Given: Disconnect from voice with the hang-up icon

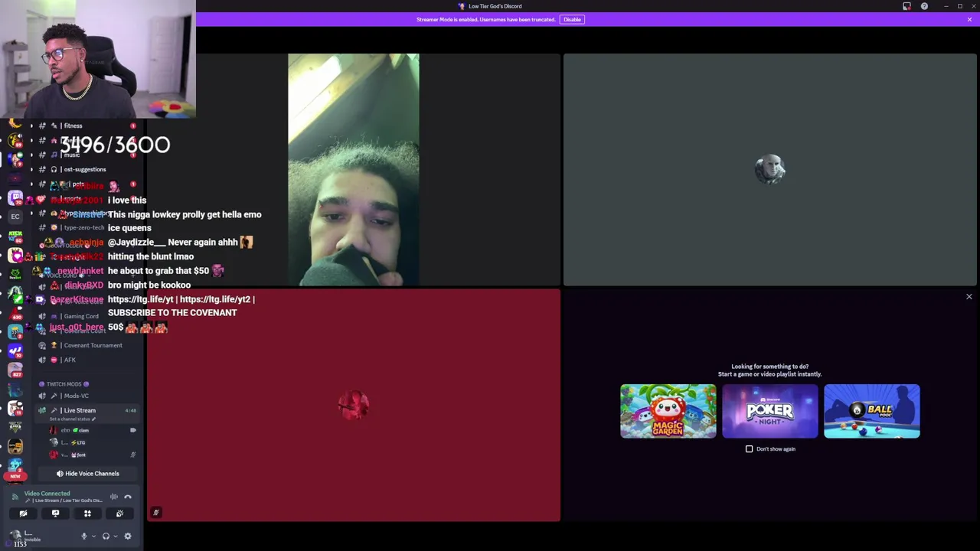Looking at the screenshot, I should pos(128,497).
